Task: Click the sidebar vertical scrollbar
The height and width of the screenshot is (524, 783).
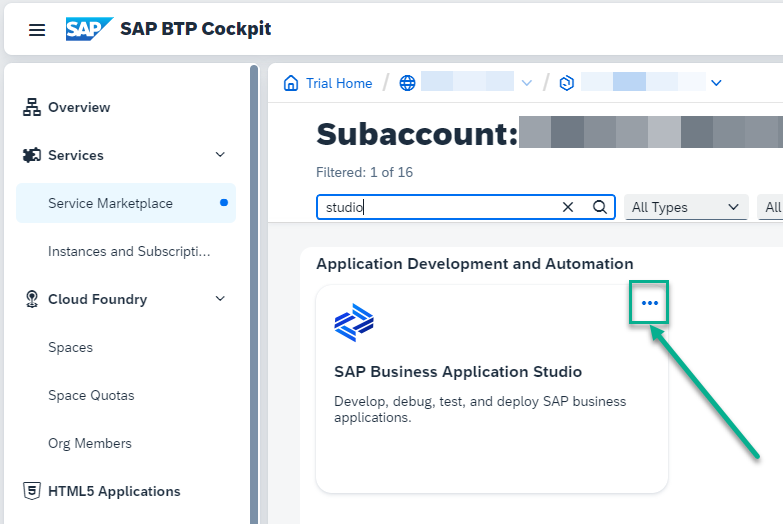Action: point(254,295)
